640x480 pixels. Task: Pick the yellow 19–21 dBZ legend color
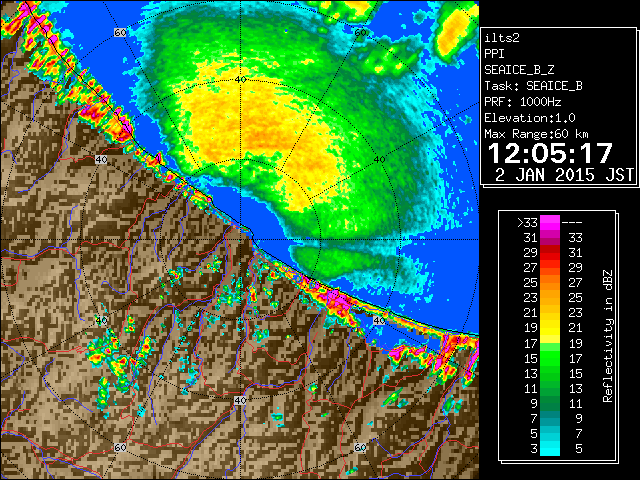point(550,328)
